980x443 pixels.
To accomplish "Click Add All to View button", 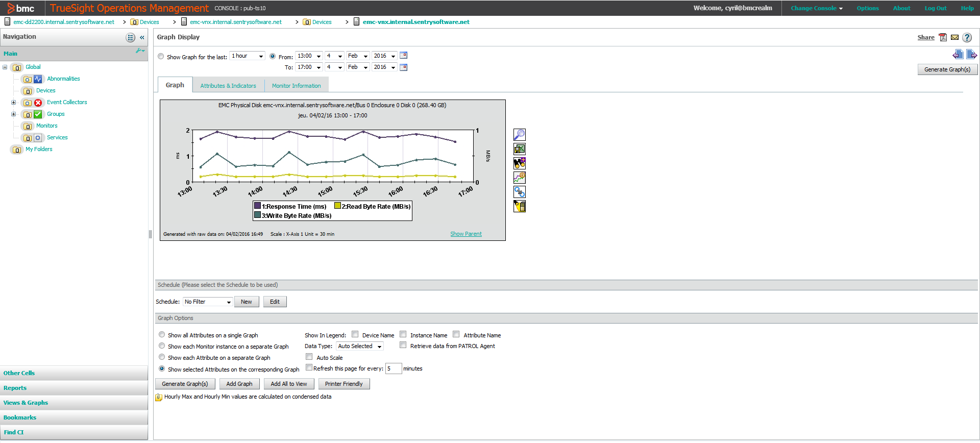I will [x=289, y=384].
